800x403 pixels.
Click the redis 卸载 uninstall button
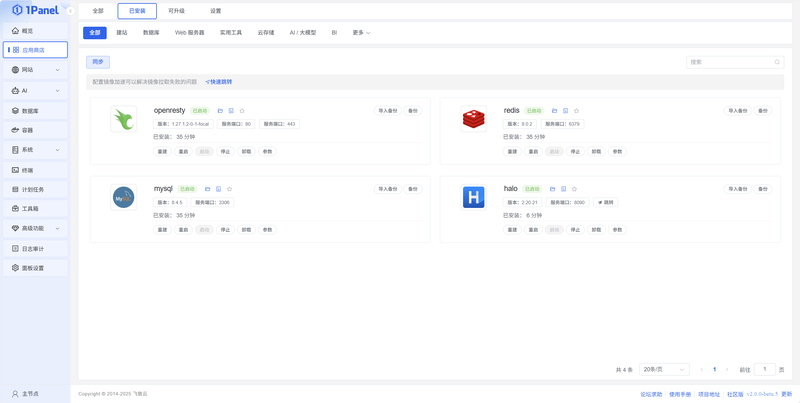pyautogui.click(x=596, y=152)
